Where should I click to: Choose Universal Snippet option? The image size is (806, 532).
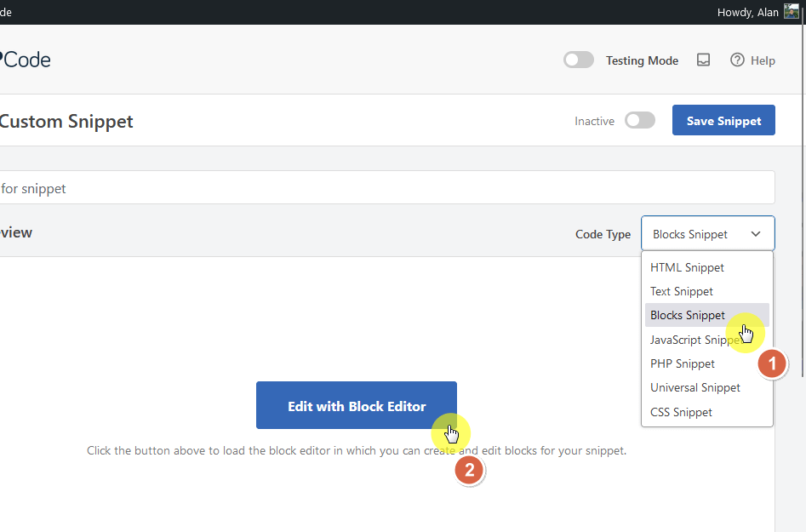coord(706,387)
